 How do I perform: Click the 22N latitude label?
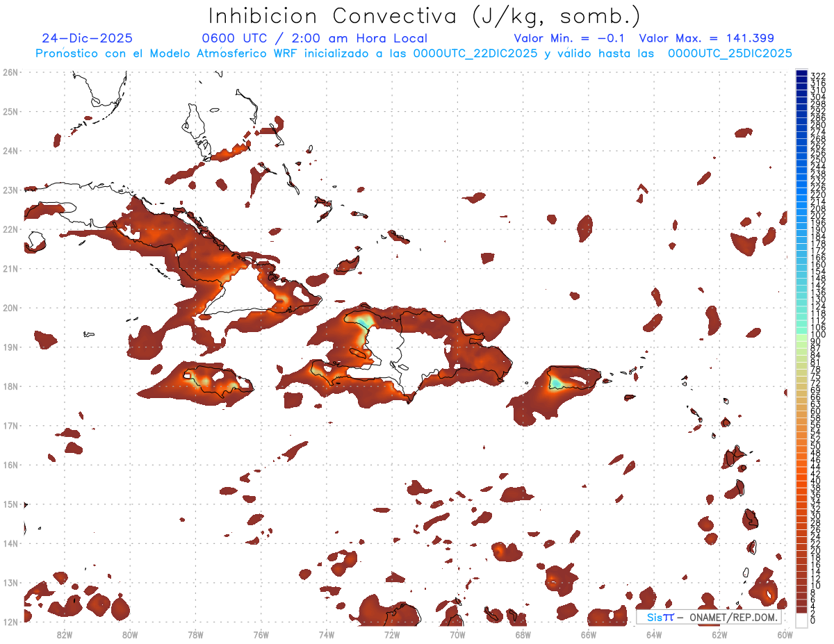(x=10, y=229)
